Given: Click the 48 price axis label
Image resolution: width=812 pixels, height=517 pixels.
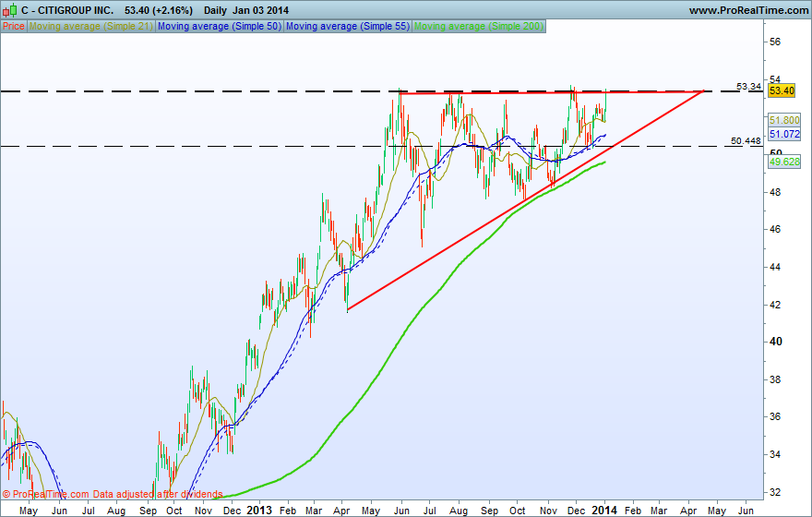Looking at the screenshot, I should 775,192.
